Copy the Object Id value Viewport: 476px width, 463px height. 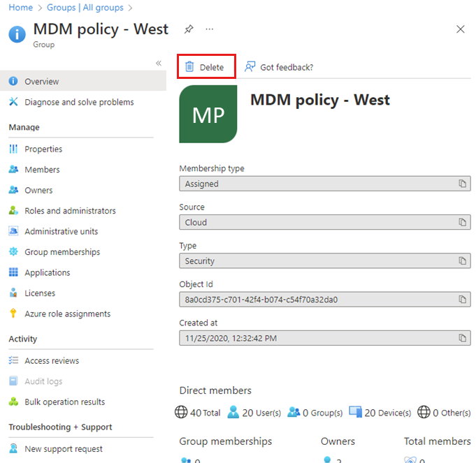pyautogui.click(x=462, y=300)
